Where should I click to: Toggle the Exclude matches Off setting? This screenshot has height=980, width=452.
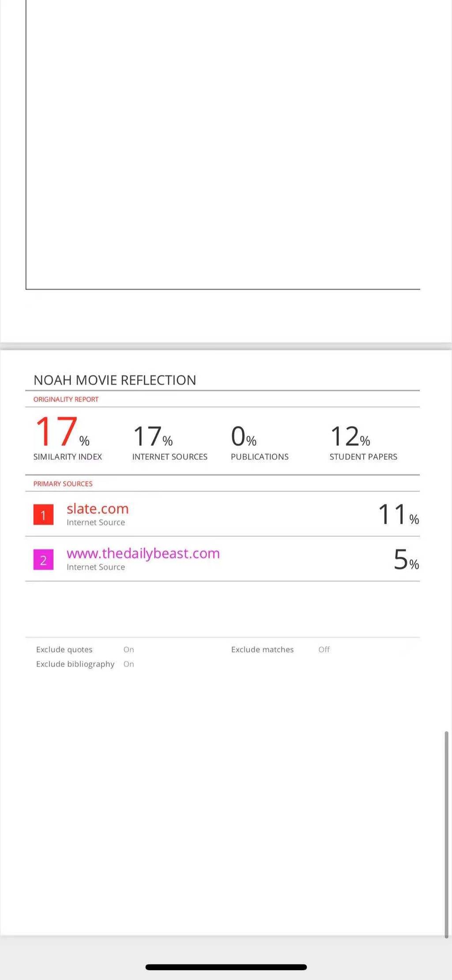pyautogui.click(x=324, y=650)
